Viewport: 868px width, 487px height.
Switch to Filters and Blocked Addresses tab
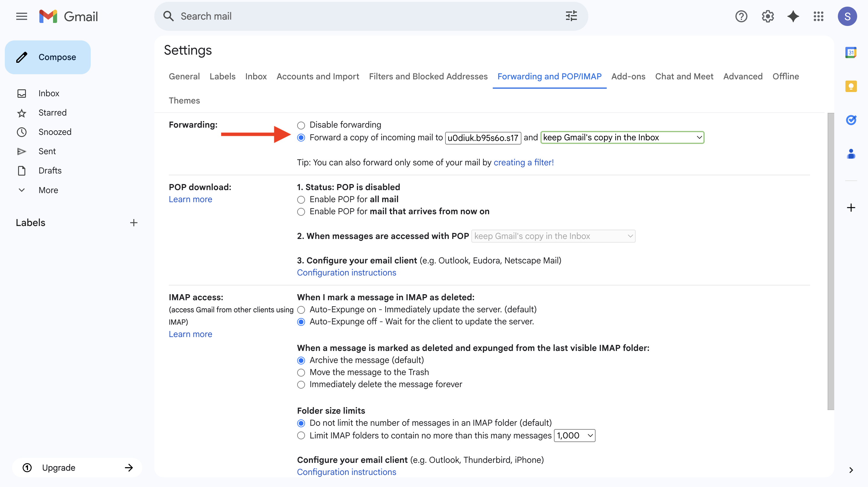click(428, 77)
